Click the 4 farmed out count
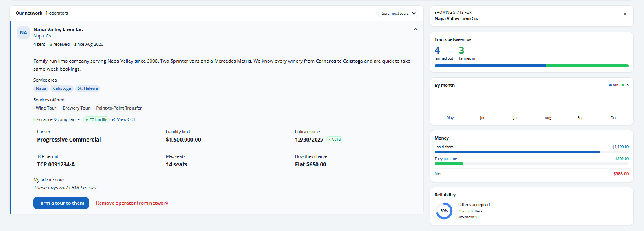 437,50
